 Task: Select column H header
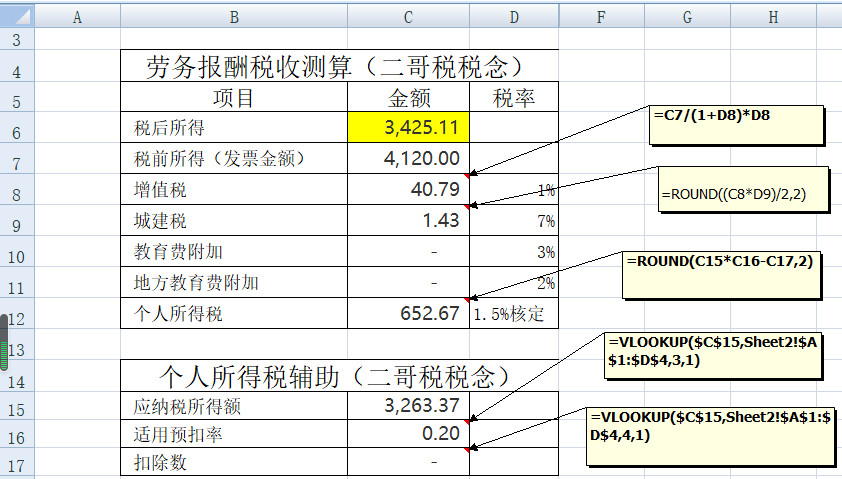pyautogui.click(x=773, y=17)
